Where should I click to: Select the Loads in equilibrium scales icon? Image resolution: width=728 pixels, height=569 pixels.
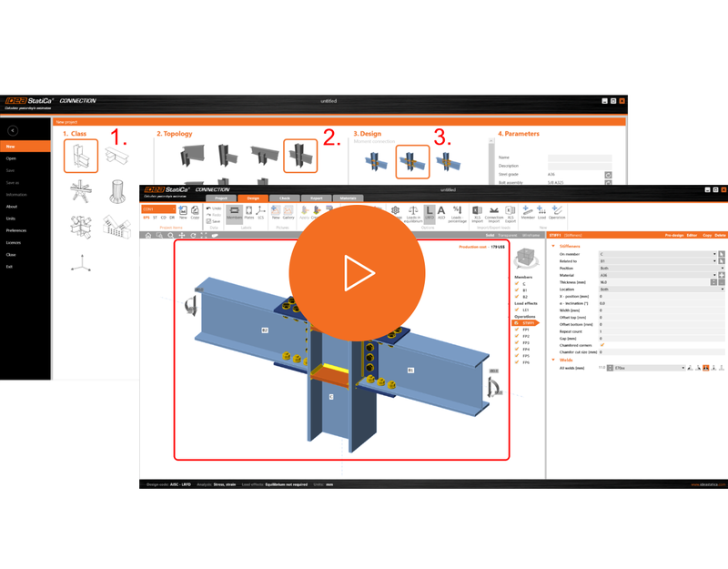pyautogui.click(x=413, y=214)
